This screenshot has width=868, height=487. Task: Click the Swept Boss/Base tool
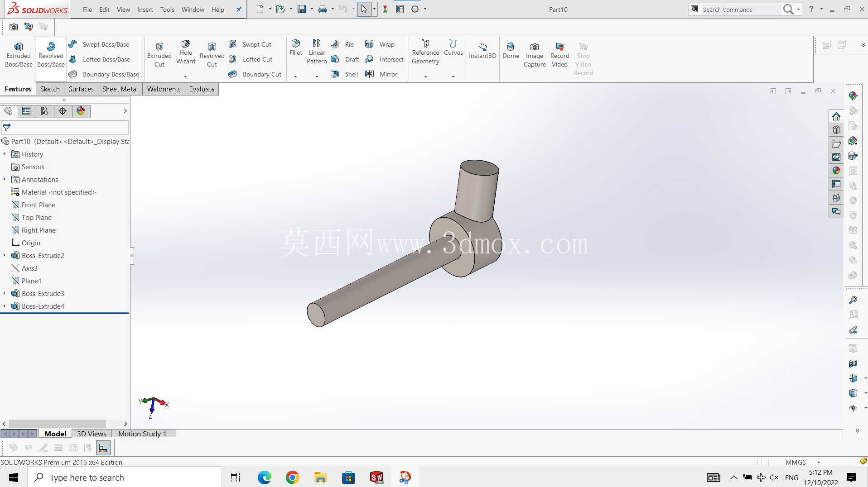[99, 44]
